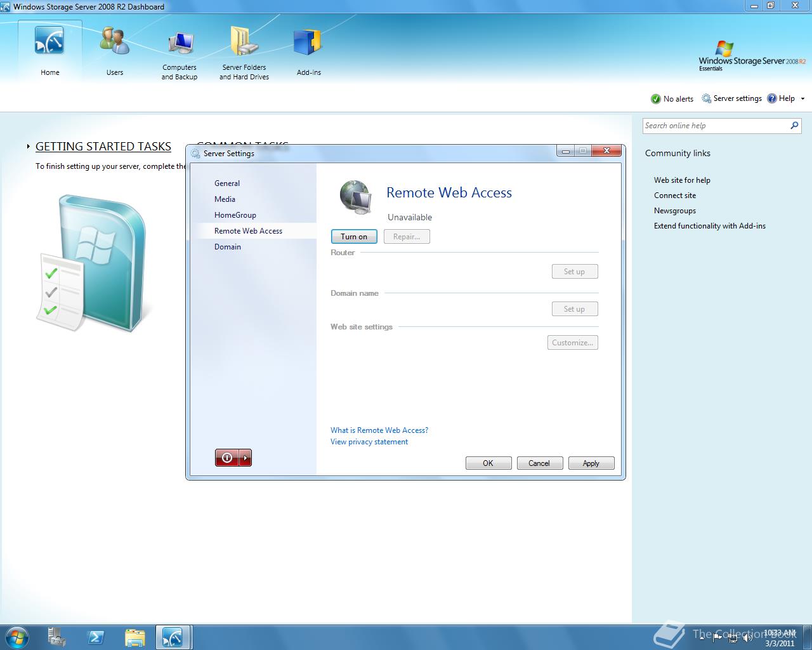Expand the Help dropdown arrow
This screenshot has height=650, width=812.
[801, 98]
